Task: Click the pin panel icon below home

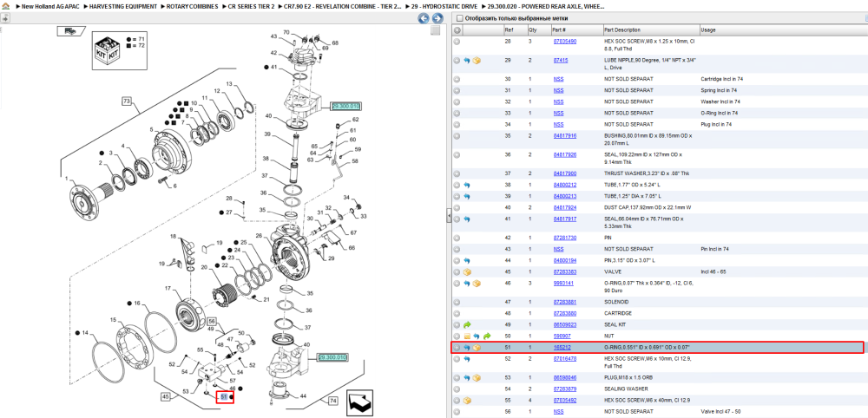Action: 4,18
